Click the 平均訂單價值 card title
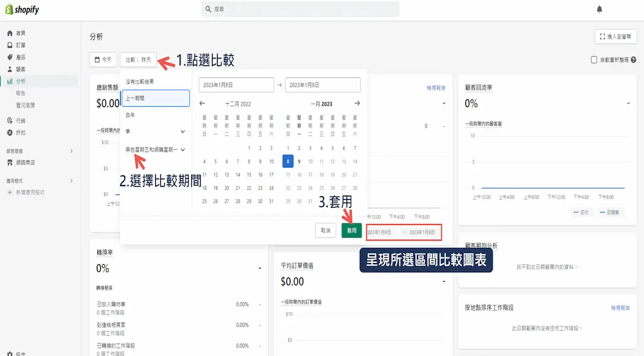 (x=297, y=265)
